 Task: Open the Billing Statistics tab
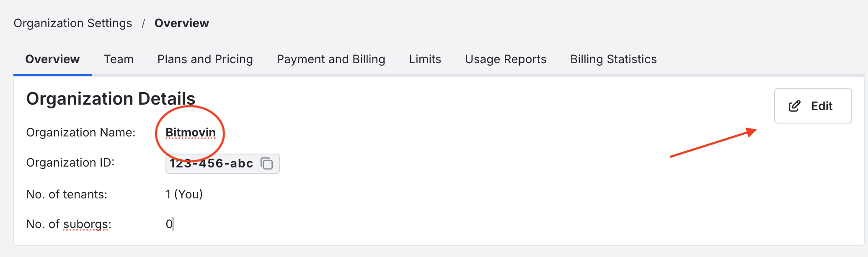coord(613,59)
